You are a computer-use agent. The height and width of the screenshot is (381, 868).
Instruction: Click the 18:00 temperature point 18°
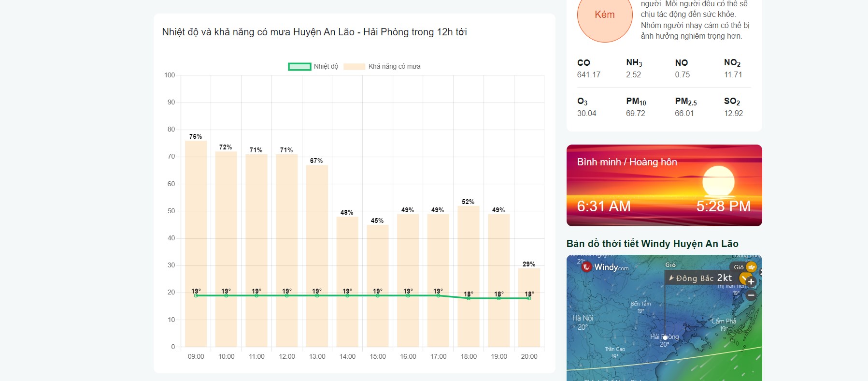469,298
